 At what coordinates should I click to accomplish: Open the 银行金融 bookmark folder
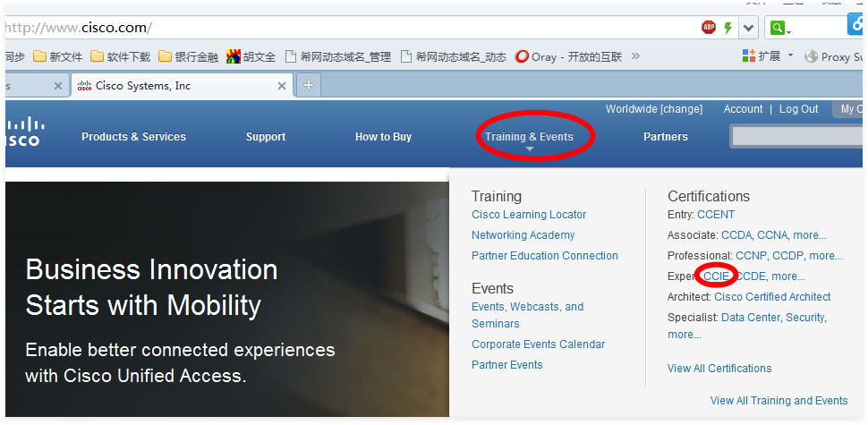(188, 56)
